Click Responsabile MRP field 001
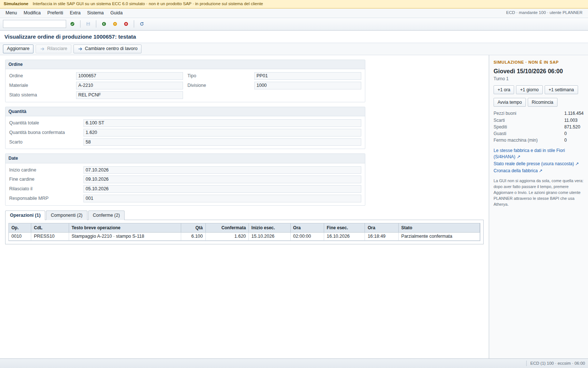 222,198
